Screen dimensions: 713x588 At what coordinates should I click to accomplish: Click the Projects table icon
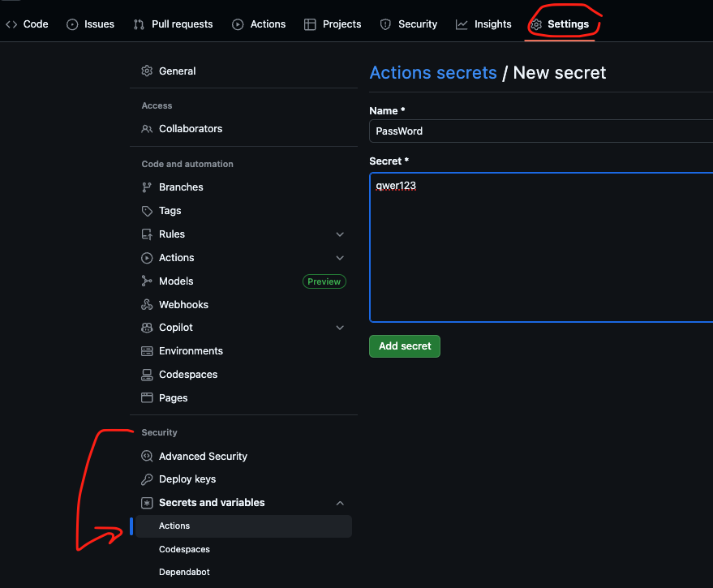[310, 24]
